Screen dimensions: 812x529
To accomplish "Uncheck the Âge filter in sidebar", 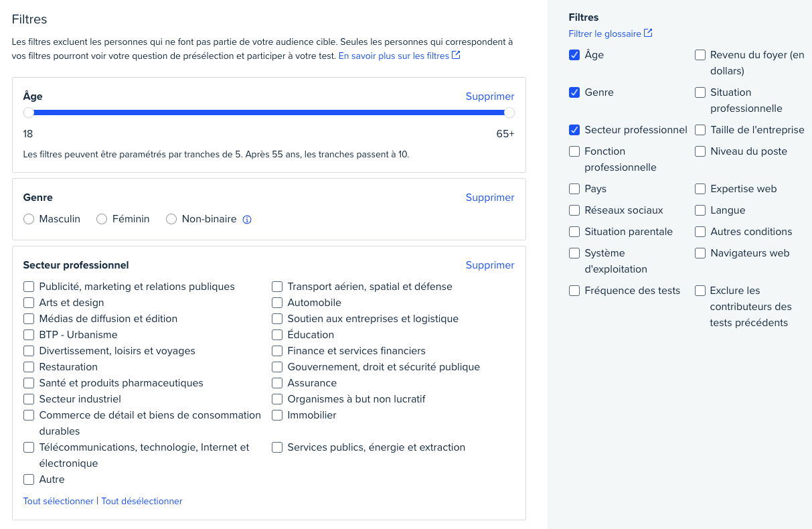I will click(x=574, y=55).
